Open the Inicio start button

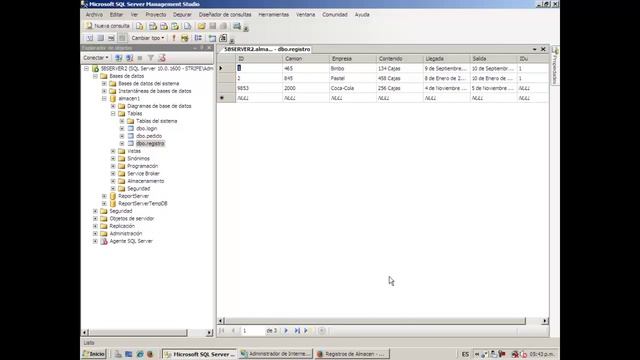point(94,354)
